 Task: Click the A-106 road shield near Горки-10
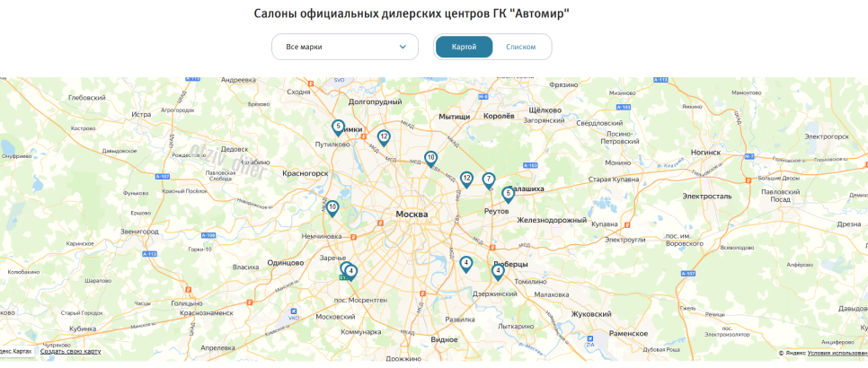coord(208,236)
